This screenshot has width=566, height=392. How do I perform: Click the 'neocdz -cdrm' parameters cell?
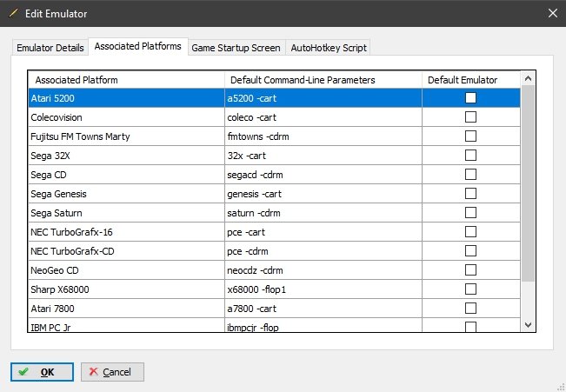coord(323,270)
